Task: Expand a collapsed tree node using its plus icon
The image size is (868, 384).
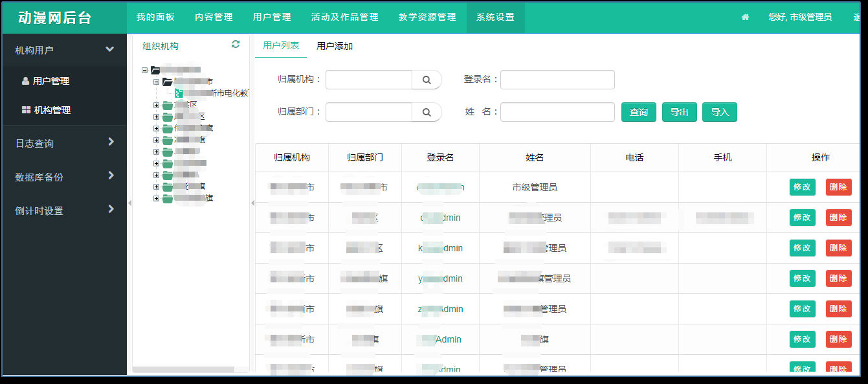Action: point(155,104)
